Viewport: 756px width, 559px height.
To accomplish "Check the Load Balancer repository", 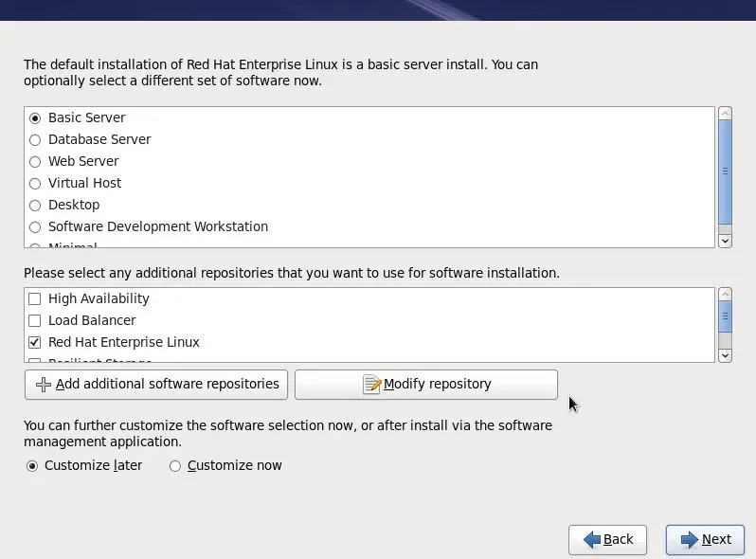I will [x=35, y=320].
